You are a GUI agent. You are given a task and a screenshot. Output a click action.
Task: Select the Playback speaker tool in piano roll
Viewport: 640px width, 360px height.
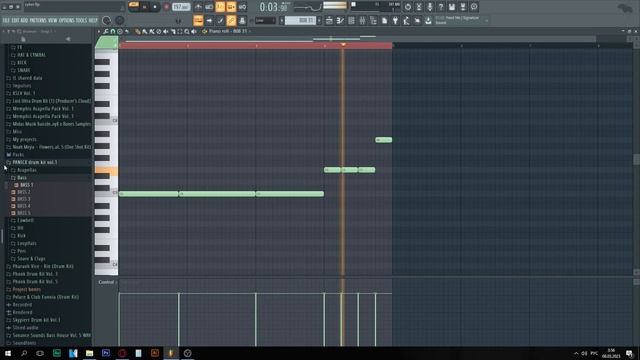click(x=194, y=31)
